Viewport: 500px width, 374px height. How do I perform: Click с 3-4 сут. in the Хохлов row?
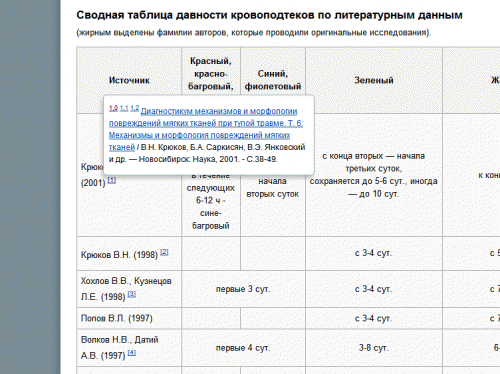click(374, 289)
